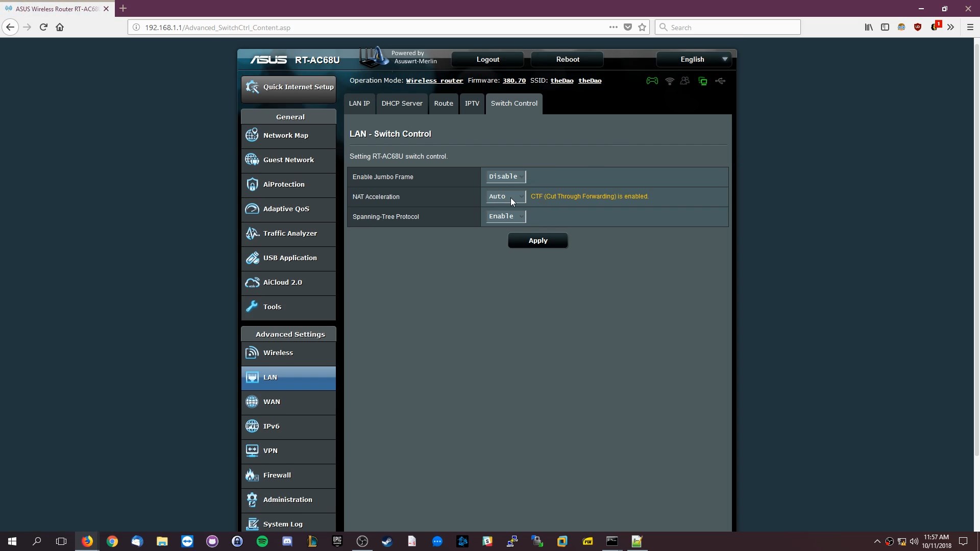The width and height of the screenshot is (980, 551).
Task: View connected clients icon in status bar
Action: point(685,81)
